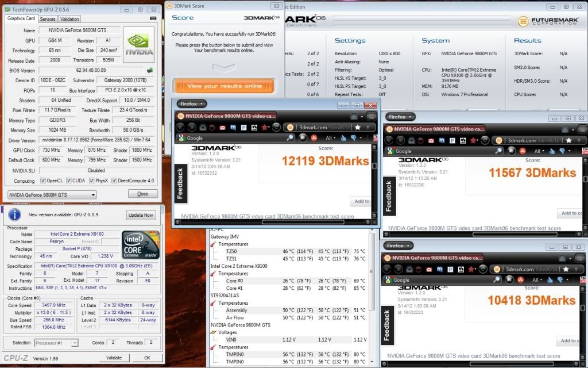Viewport: 588px width, 368px height.
Task: Click Update Now for GPU-Z 0.5.9
Action: click(x=141, y=215)
